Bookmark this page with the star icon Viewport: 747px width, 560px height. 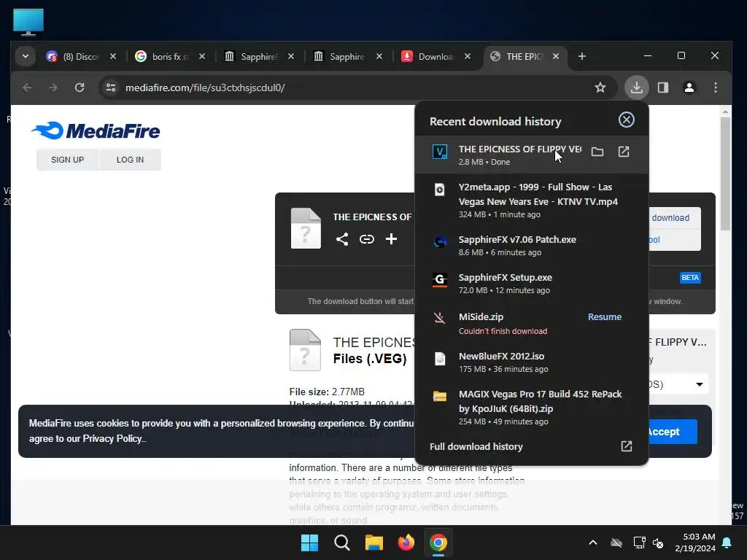600,87
